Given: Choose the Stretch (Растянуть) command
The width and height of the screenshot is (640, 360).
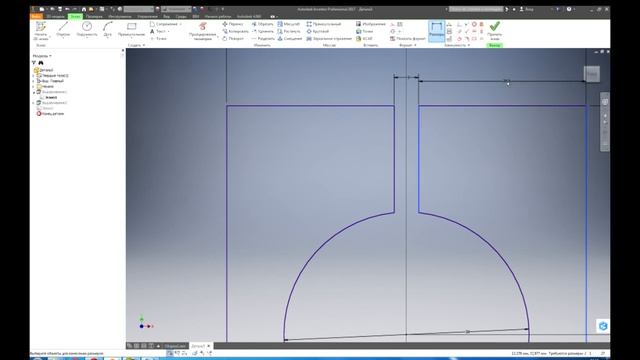Looking at the screenshot, I should (x=289, y=31).
